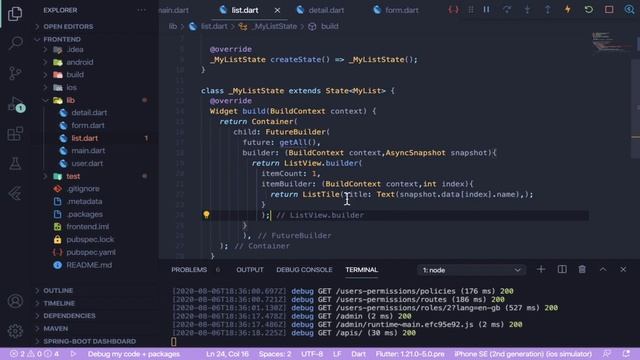Open user.dart in the file tree
Image resolution: width=640 pixels, height=360 pixels.
(87, 163)
